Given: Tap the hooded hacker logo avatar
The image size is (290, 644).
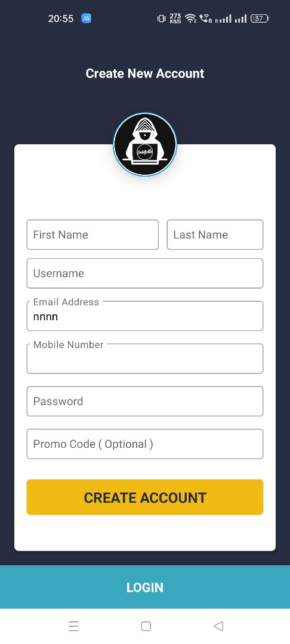Looking at the screenshot, I should [145, 144].
